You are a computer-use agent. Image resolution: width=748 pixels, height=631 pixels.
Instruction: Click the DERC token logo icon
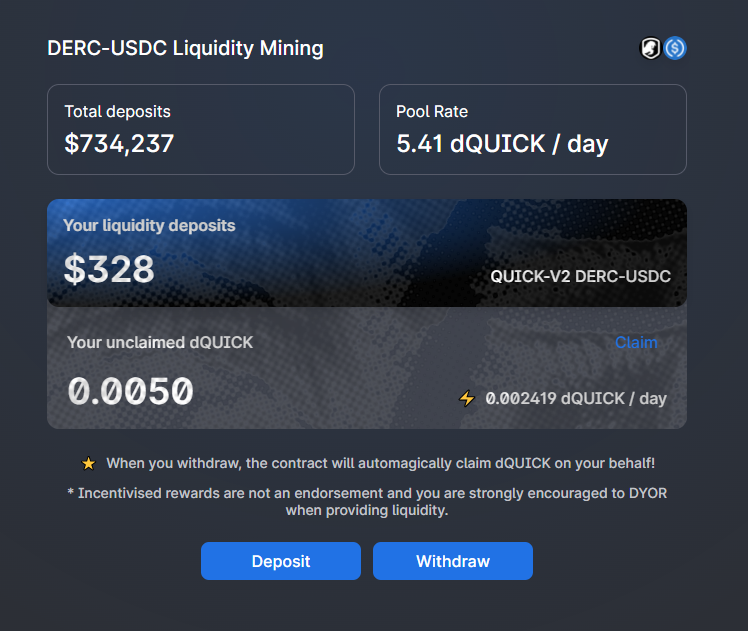(x=650, y=48)
